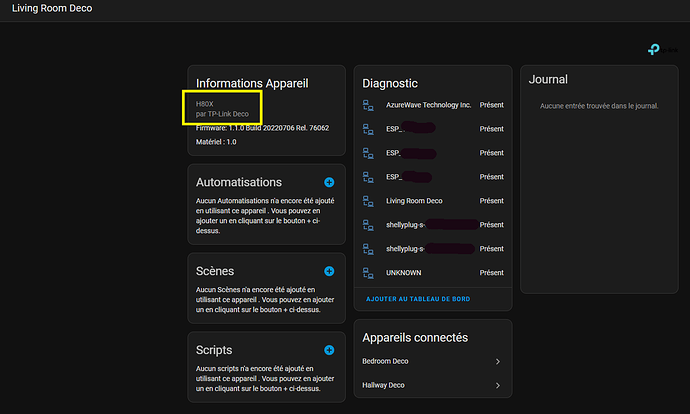Click the Diagnostic card heading
Screen dimensions: 690x414
(x=390, y=84)
